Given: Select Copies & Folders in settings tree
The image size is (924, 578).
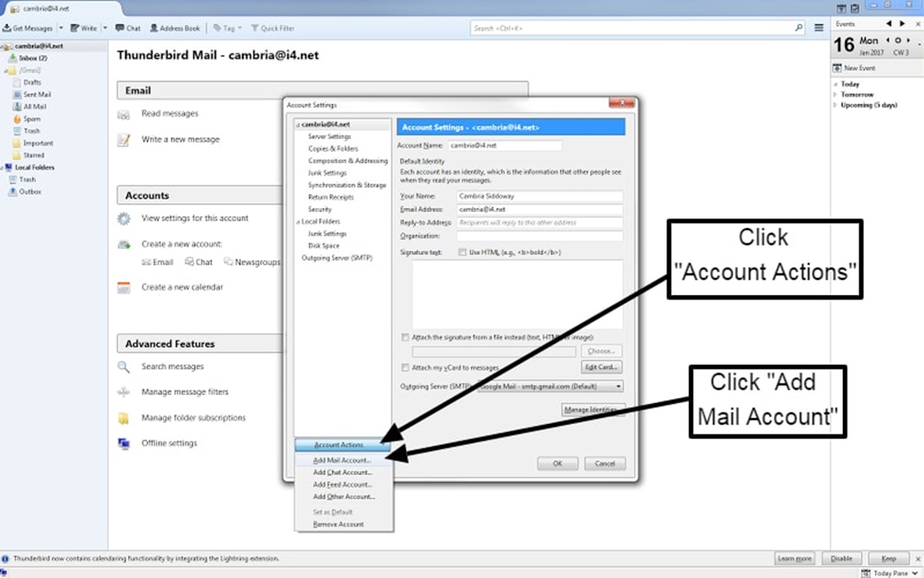Looking at the screenshot, I should tap(333, 149).
